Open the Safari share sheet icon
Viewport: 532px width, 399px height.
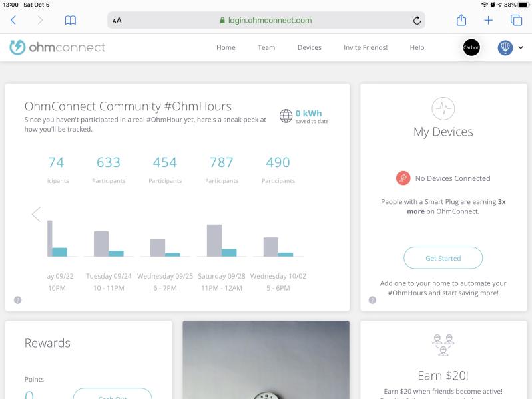(x=461, y=20)
